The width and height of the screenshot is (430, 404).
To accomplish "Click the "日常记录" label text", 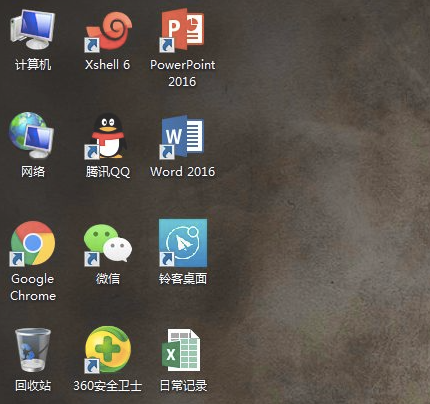I will point(183,386).
